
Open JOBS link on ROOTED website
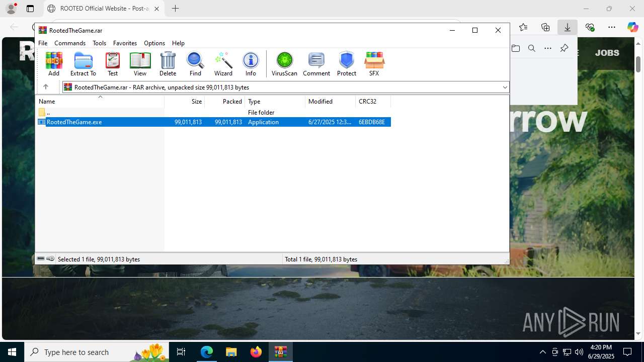tap(607, 52)
